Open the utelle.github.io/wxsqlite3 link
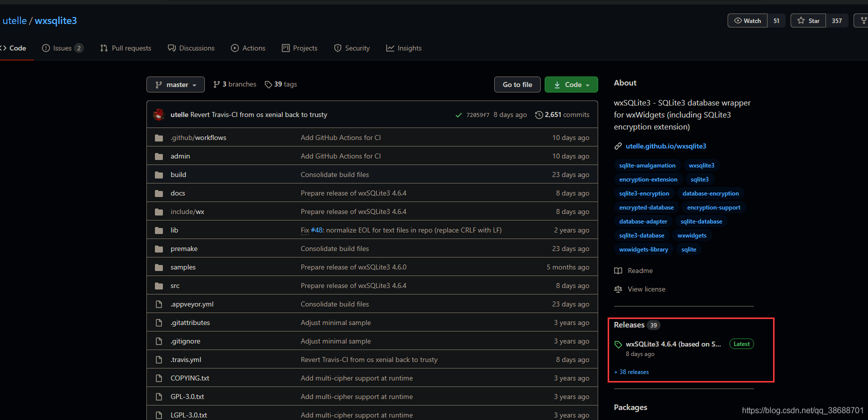The height and width of the screenshot is (420, 868). tap(666, 146)
